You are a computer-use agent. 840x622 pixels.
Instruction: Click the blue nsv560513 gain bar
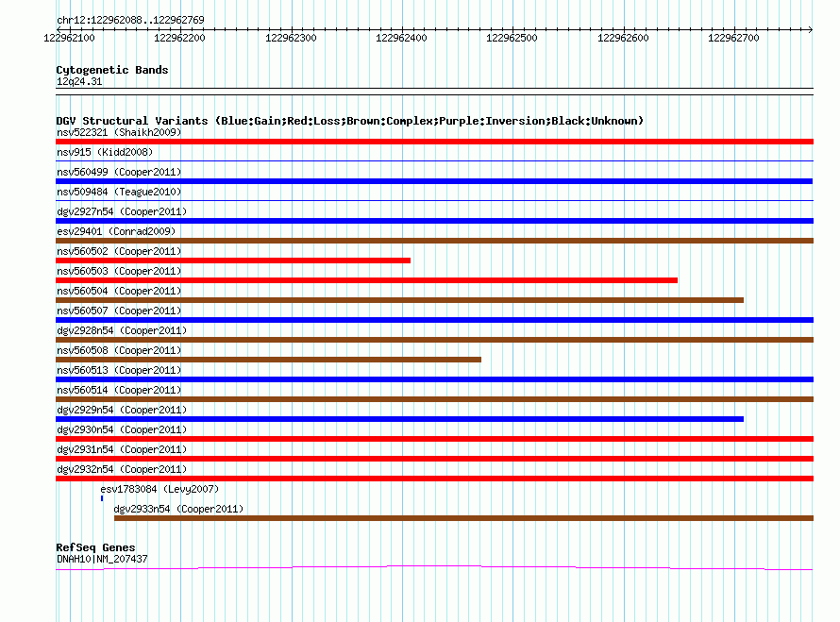pyautogui.click(x=434, y=379)
